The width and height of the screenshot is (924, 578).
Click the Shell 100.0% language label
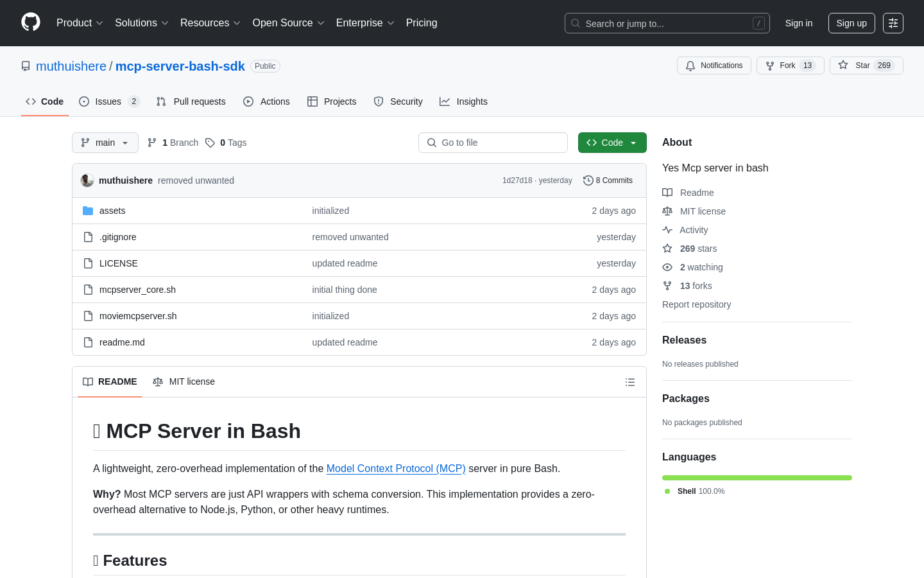point(694,491)
